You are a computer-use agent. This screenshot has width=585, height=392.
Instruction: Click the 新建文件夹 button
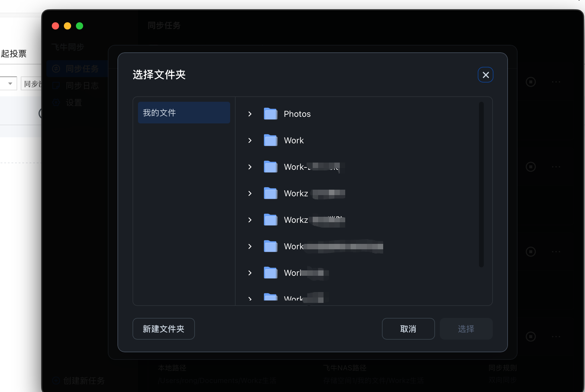[164, 329]
